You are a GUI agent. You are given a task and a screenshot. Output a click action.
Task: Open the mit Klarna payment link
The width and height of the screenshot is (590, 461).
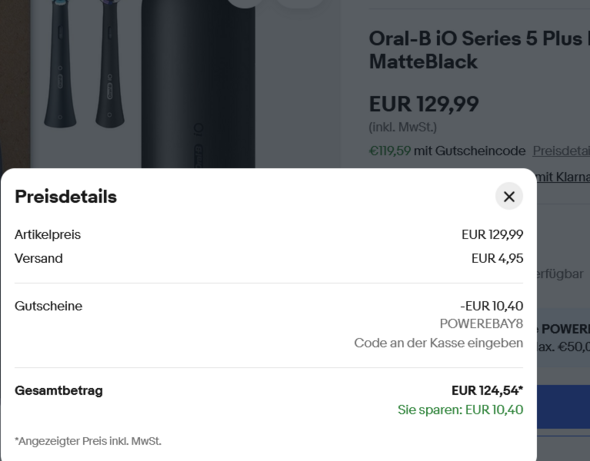click(x=563, y=176)
